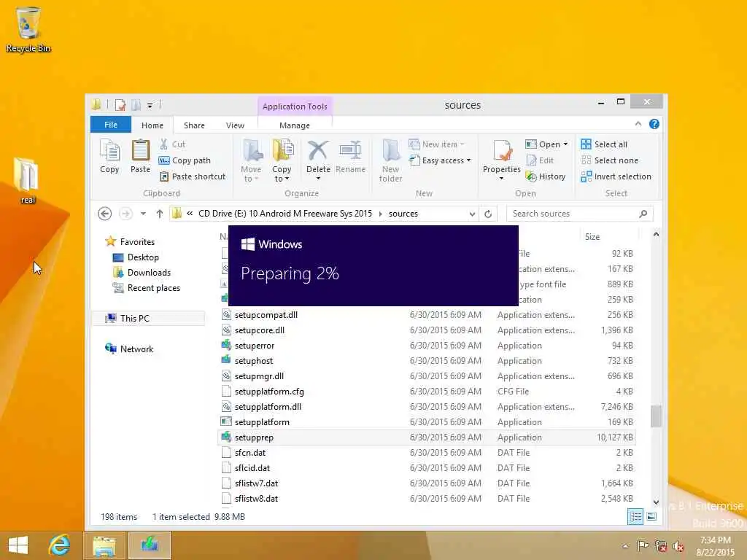Viewport: 747px width, 560px height.
Task: Switch to the Home tab
Action: [152, 125]
